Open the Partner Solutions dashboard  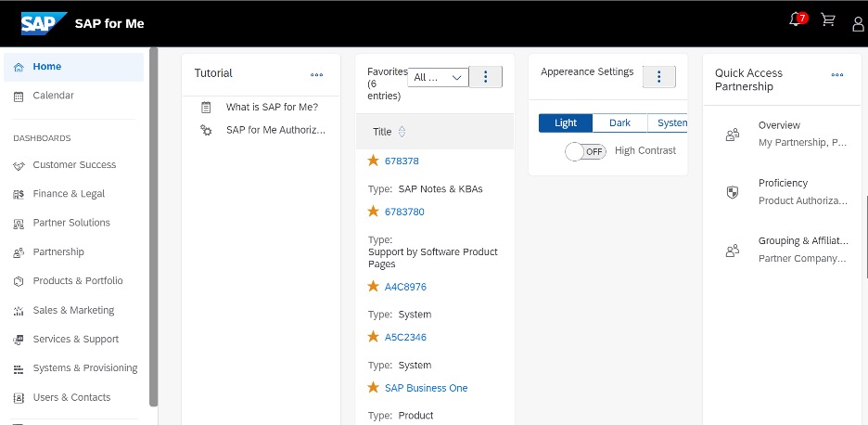(73, 224)
